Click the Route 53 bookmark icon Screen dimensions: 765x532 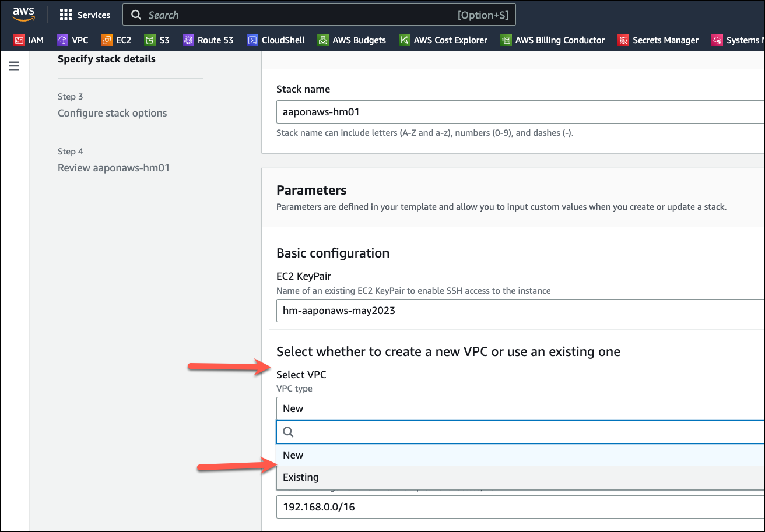[x=188, y=40]
